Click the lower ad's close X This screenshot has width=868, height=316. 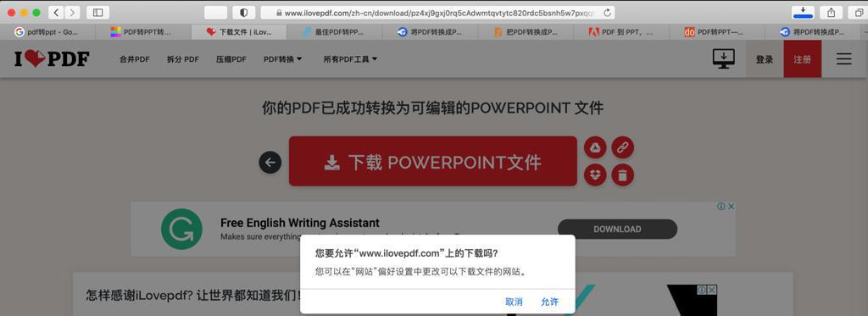click(712, 290)
